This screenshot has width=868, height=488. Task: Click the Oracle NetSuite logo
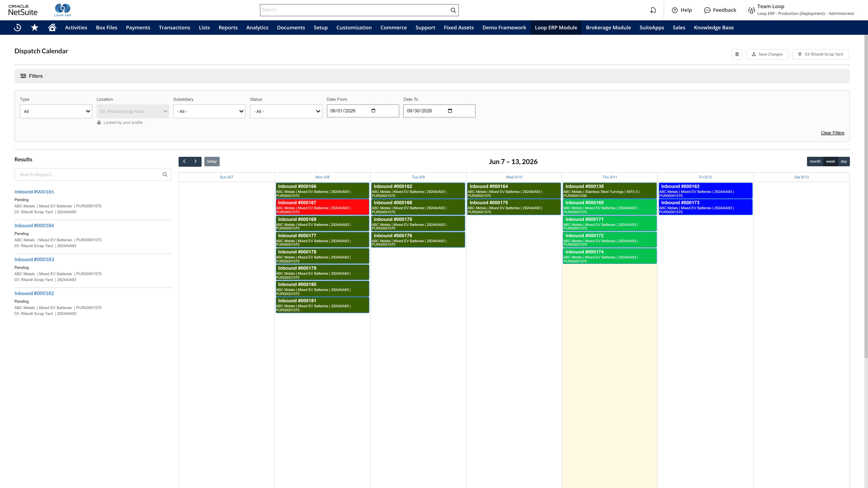tap(23, 10)
